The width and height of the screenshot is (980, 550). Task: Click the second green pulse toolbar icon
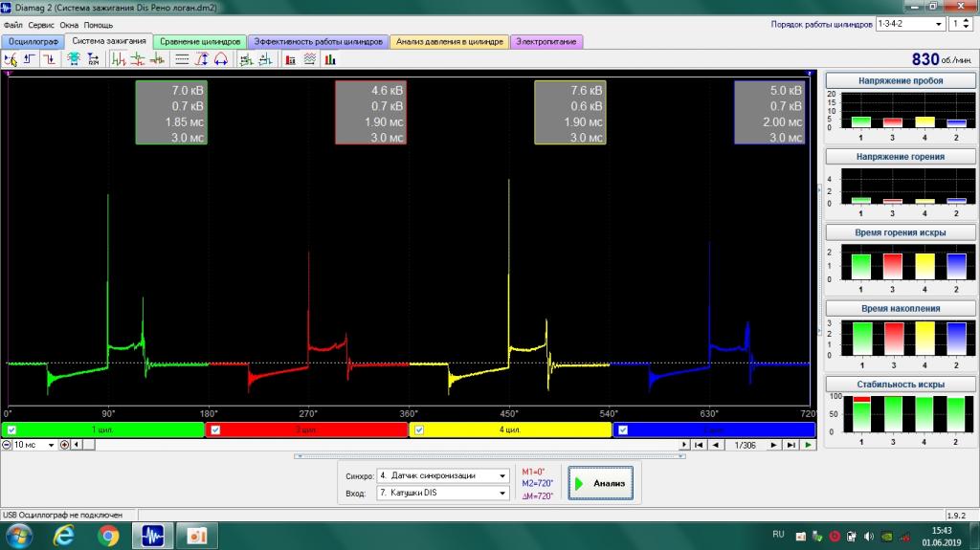click(x=266, y=59)
